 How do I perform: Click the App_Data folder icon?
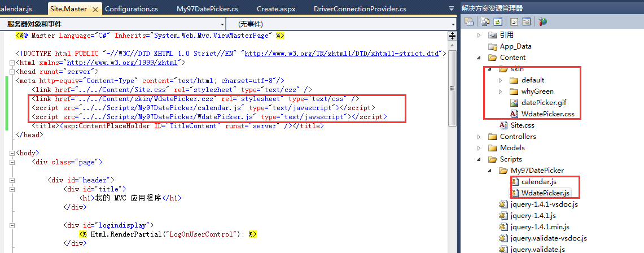pyautogui.click(x=492, y=46)
